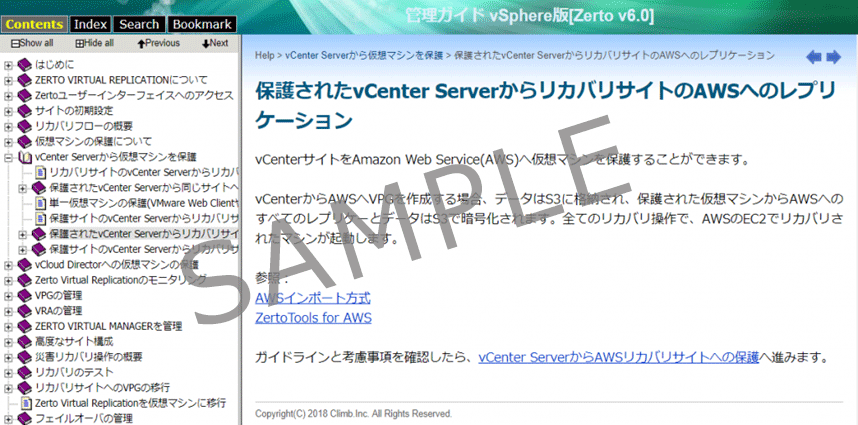
Task: Click book icon beside Zerto Virtual Replicationのモニタリング
Action: [25, 281]
